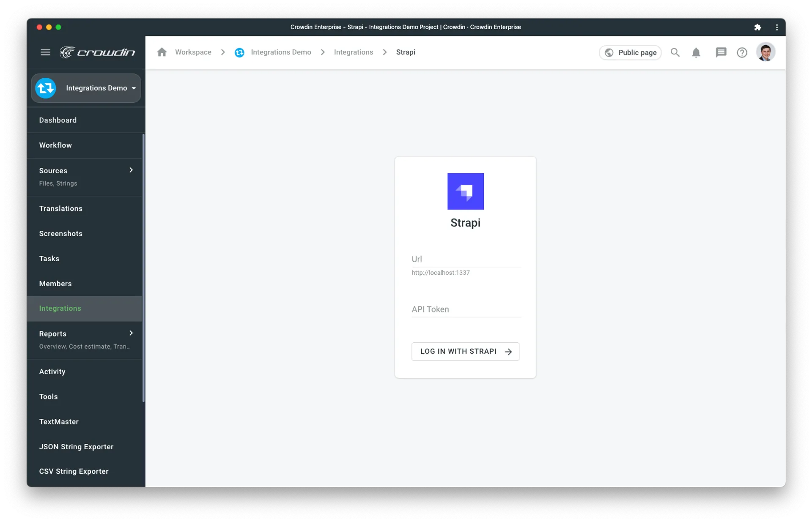Screen dimensions: 812x522
Task: Focus the Url input field
Action: pos(466,259)
